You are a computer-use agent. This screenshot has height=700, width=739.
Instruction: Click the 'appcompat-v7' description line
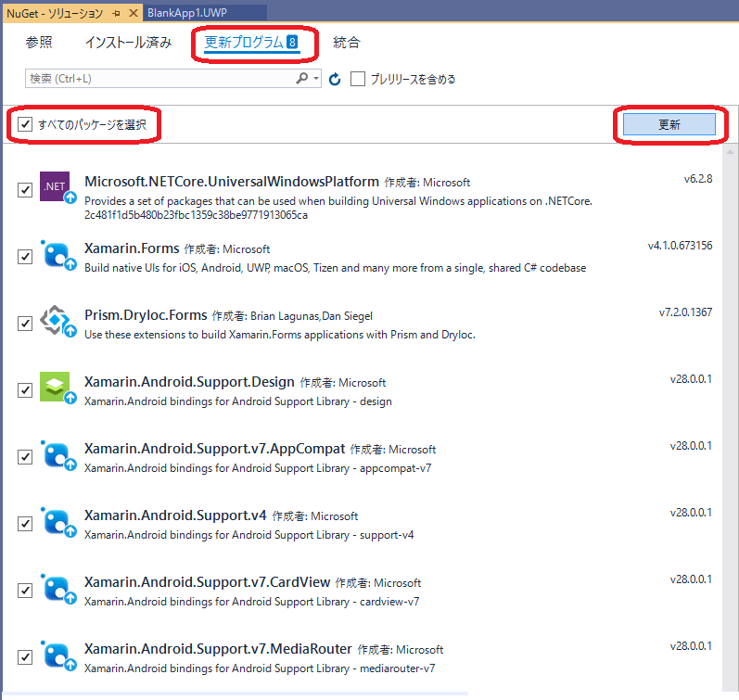[258, 468]
